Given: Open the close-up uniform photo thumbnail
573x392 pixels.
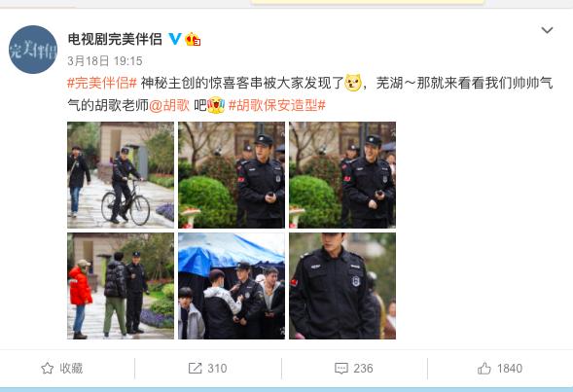Looking at the screenshot, I should (x=342, y=286).
